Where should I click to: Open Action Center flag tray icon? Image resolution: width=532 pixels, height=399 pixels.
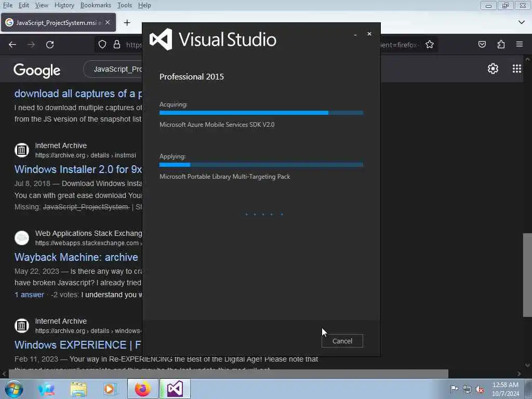point(454,389)
